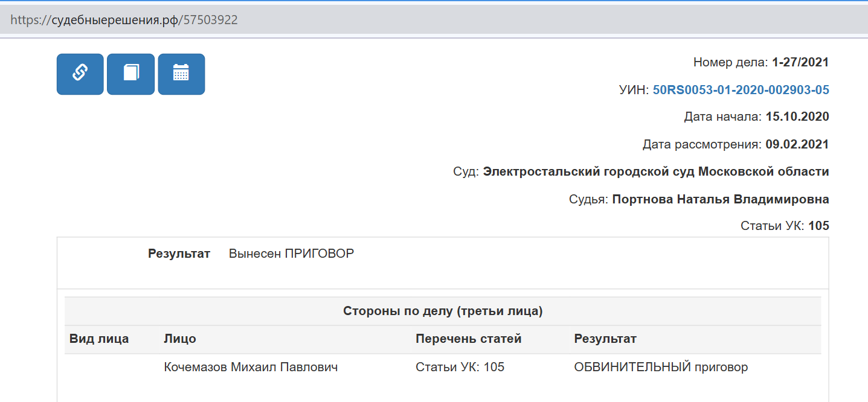Screen dimensions: 868x402
Task: Click the Вынесен ПРИГОВОР result text
Action: (291, 254)
